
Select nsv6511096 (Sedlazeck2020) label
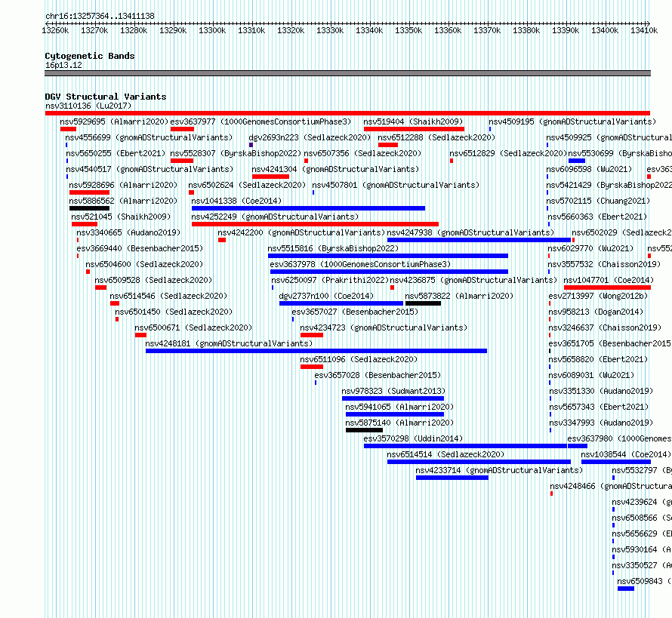(359, 359)
